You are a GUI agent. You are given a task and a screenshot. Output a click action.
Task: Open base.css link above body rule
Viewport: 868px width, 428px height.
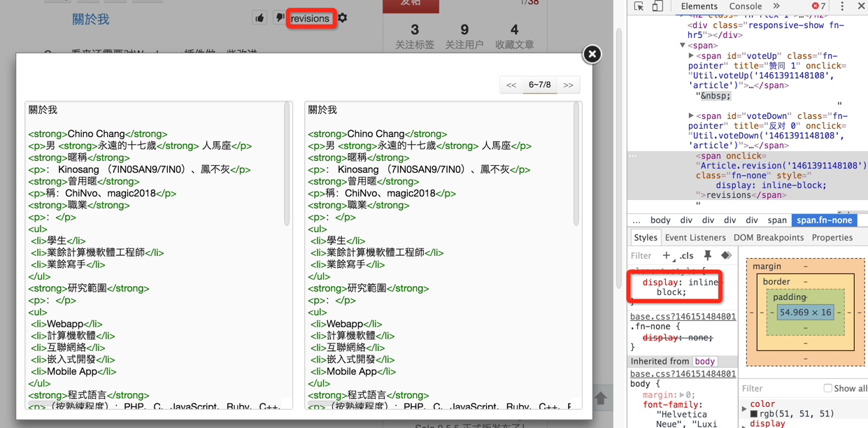tap(683, 374)
